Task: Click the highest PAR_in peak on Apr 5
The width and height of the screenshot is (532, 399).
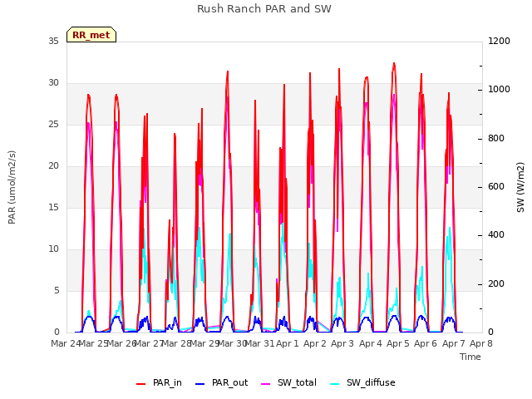Action: click(394, 63)
